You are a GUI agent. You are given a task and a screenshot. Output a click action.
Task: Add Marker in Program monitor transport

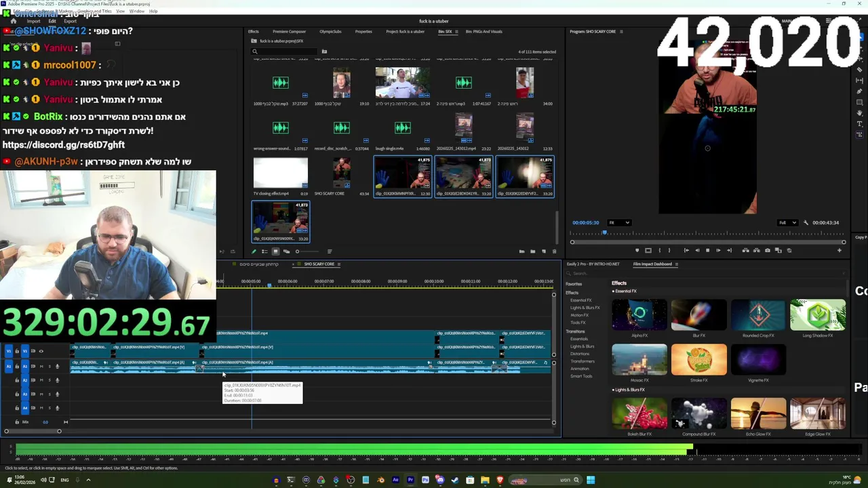point(637,250)
